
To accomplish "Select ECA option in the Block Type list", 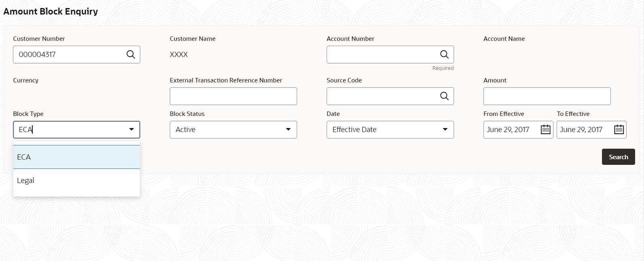I will [x=76, y=157].
